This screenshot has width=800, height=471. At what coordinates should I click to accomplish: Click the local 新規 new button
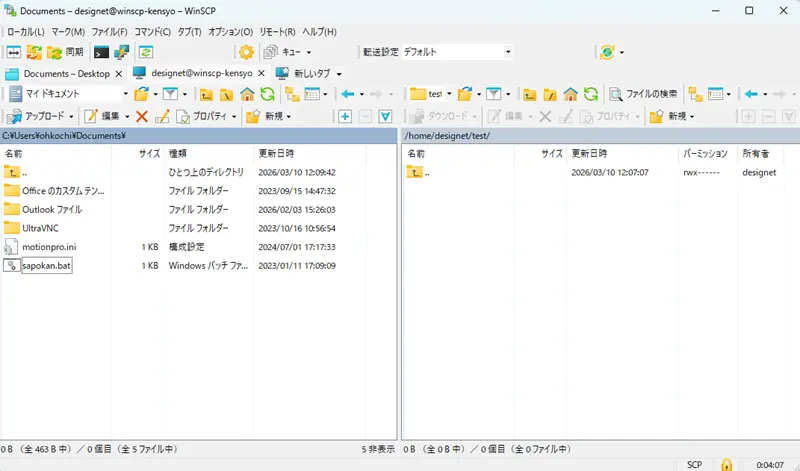point(265,116)
